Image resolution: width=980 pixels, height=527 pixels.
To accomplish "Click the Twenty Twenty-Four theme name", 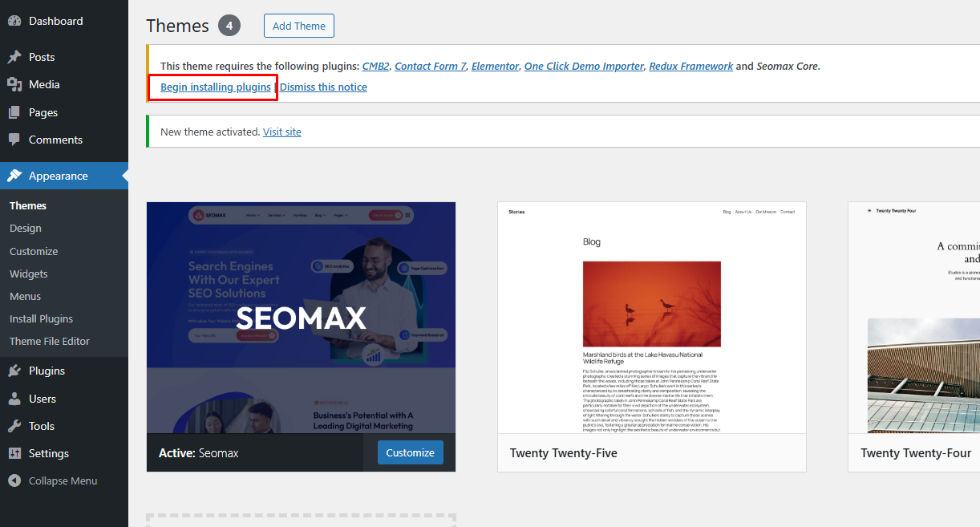I will [x=916, y=453].
